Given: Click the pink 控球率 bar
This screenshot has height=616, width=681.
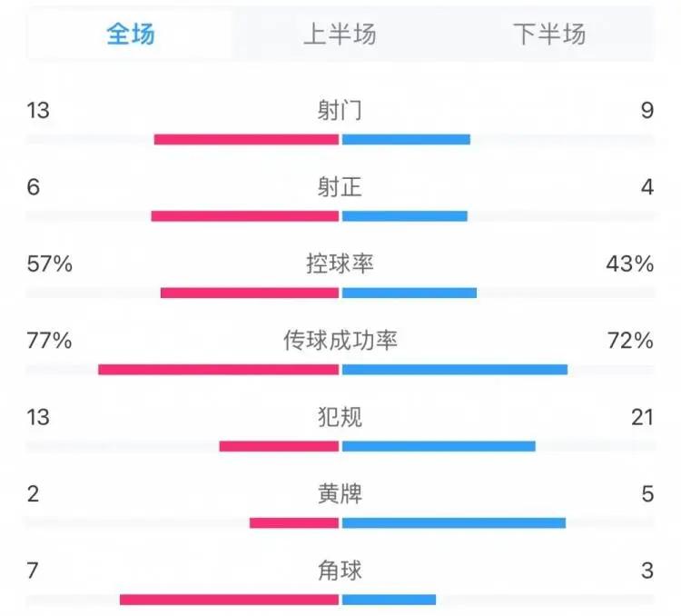Looking at the screenshot, I should (x=250, y=293).
